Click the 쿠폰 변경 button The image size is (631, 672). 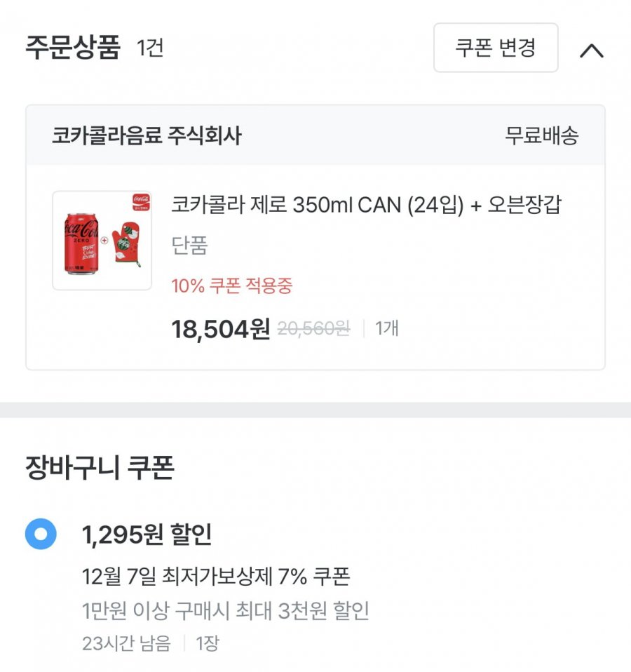(496, 48)
